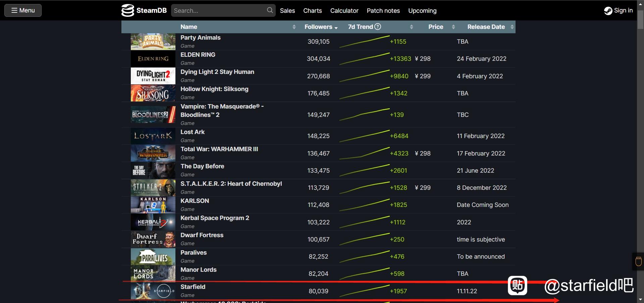Click the 7d Trend help question icon

pos(378,27)
